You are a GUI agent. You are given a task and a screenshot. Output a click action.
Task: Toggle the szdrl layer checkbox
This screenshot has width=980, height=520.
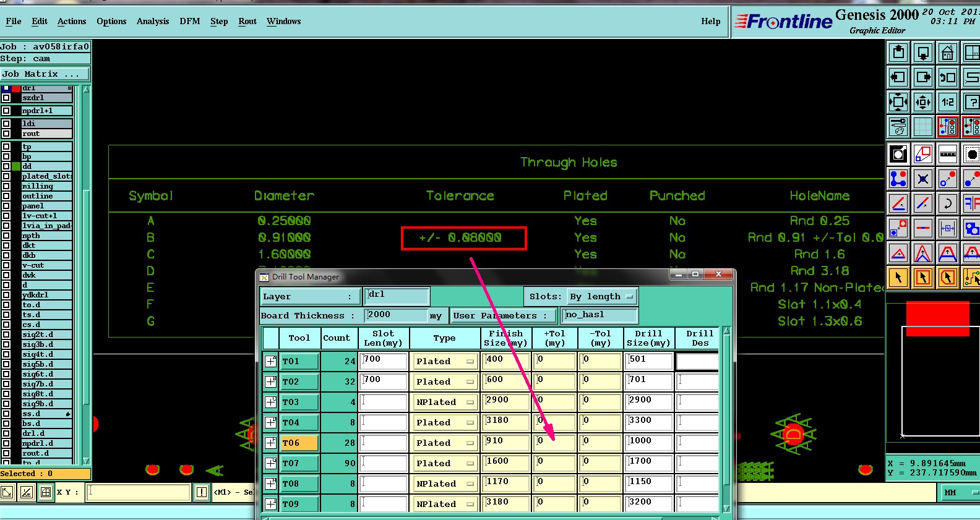tap(6, 98)
